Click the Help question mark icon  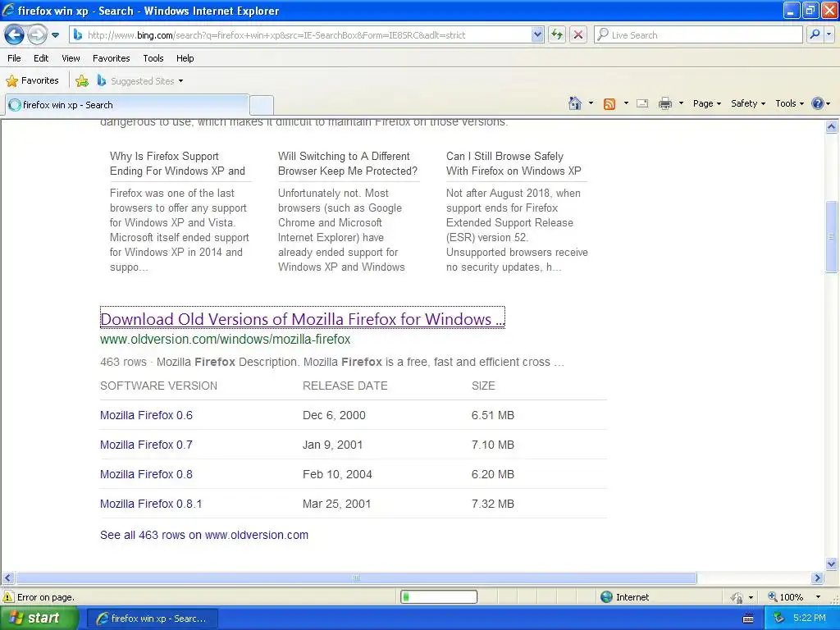point(818,103)
